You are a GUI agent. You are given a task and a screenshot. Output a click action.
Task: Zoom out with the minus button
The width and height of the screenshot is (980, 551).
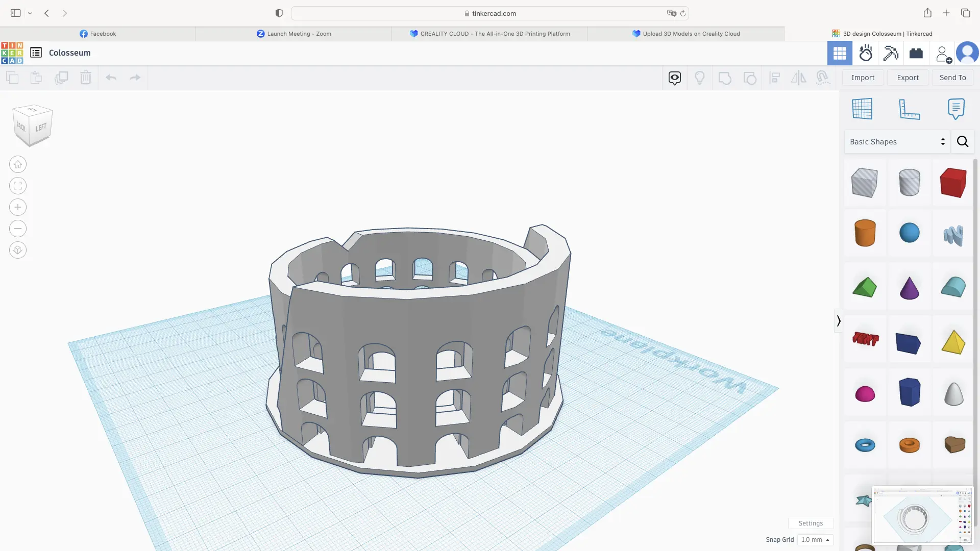coord(18,229)
